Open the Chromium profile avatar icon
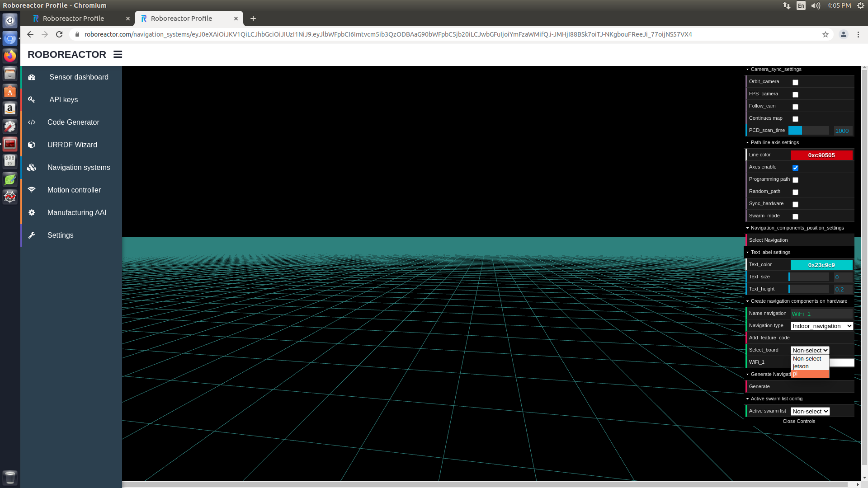Image resolution: width=868 pixels, height=488 pixels. point(844,34)
